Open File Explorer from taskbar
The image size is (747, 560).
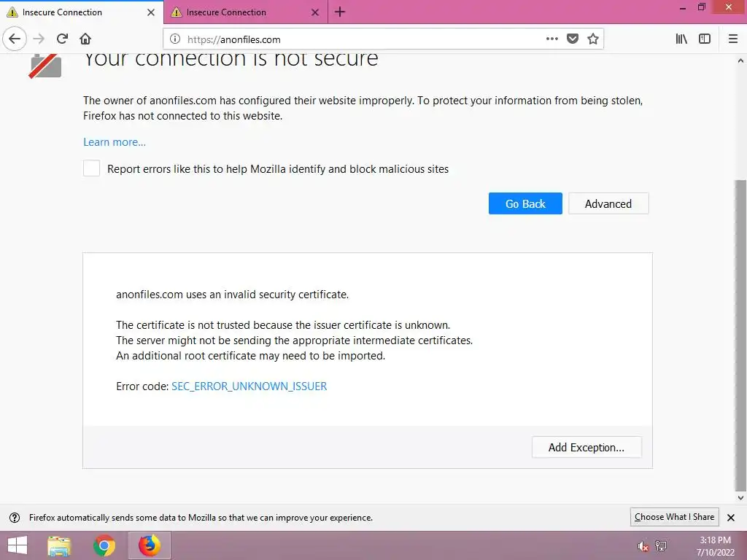click(59, 545)
